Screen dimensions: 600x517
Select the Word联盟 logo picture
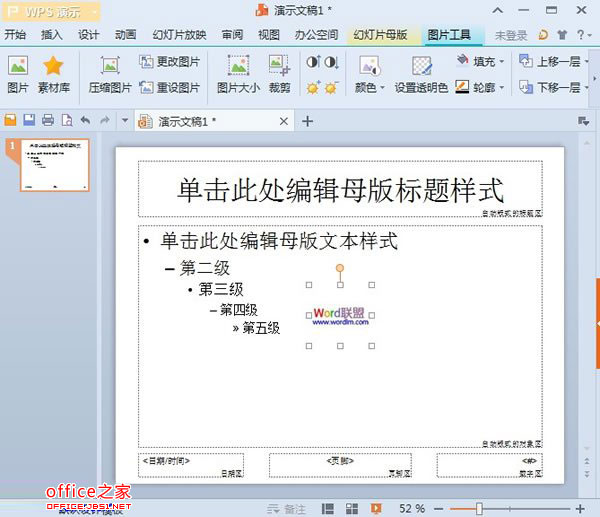pyautogui.click(x=340, y=316)
